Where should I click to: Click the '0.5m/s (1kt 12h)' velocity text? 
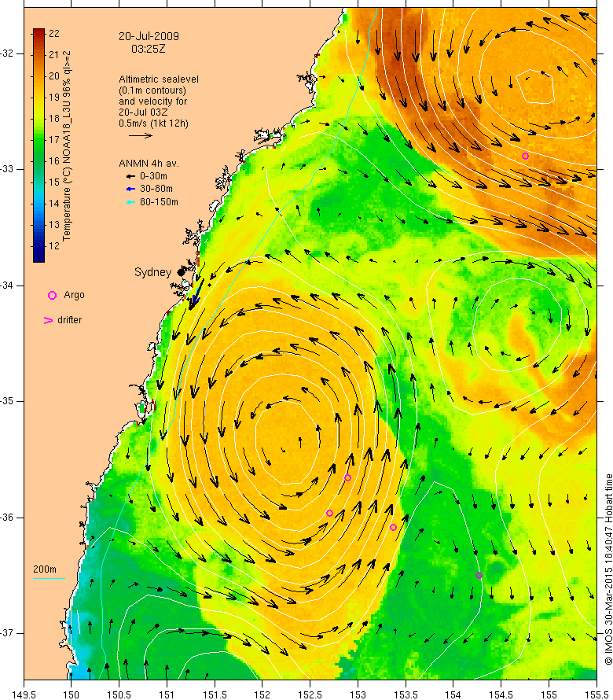click(153, 123)
